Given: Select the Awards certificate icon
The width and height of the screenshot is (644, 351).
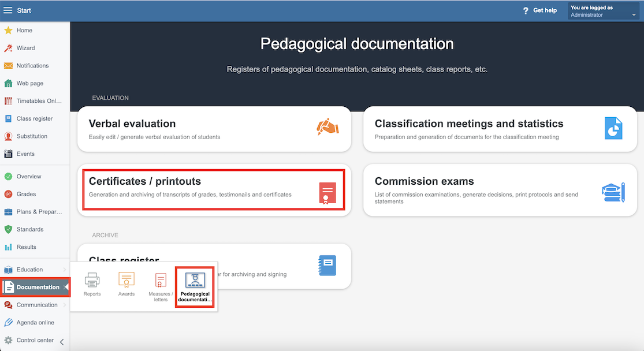Looking at the screenshot, I should point(126,281).
